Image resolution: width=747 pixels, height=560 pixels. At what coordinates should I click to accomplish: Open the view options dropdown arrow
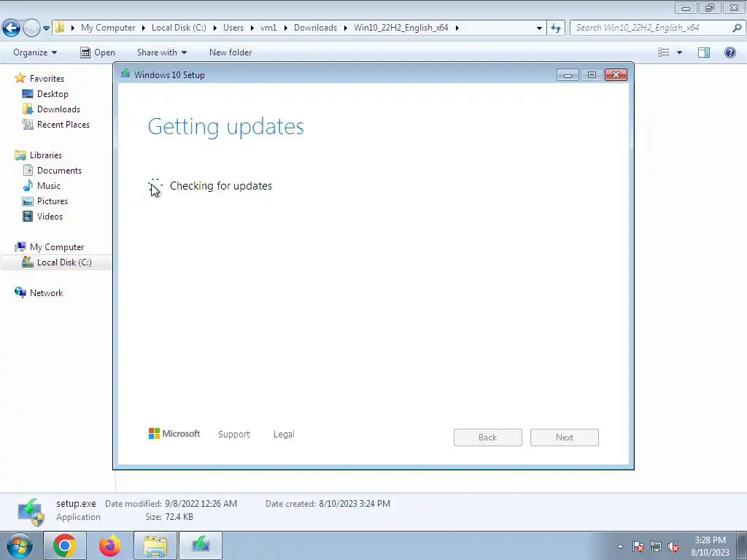[x=679, y=52]
